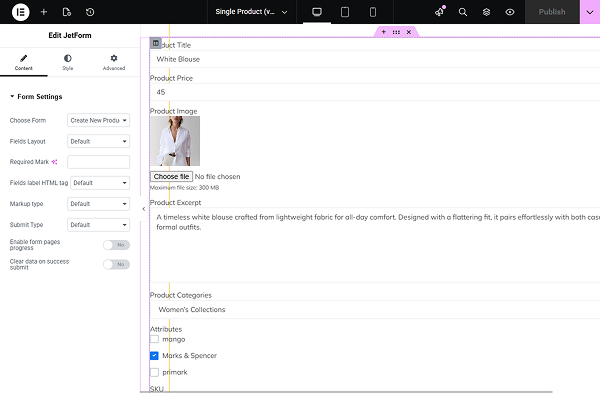The height and width of the screenshot is (393, 600).
Task: Open the Fields label HTML tag dropdown
Action: (x=100, y=183)
